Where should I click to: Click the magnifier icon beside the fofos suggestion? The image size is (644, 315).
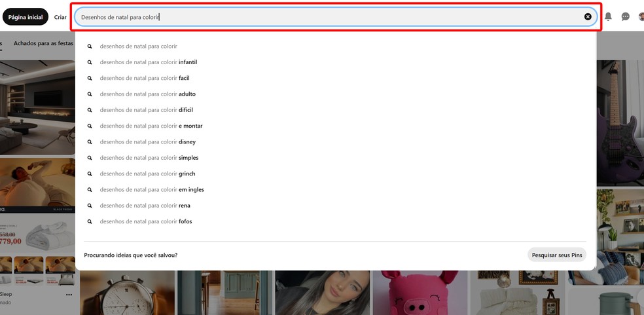(x=90, y=221)
